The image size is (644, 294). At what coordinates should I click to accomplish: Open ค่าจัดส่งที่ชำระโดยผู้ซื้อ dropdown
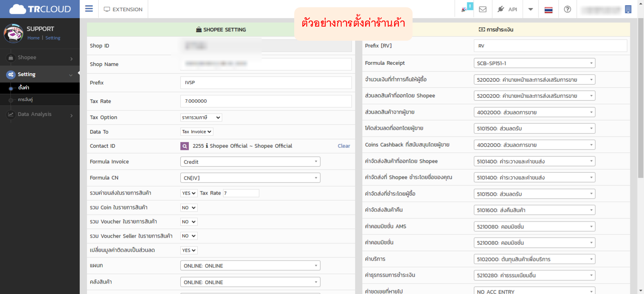pyautogui.click(x=534, y=194)
